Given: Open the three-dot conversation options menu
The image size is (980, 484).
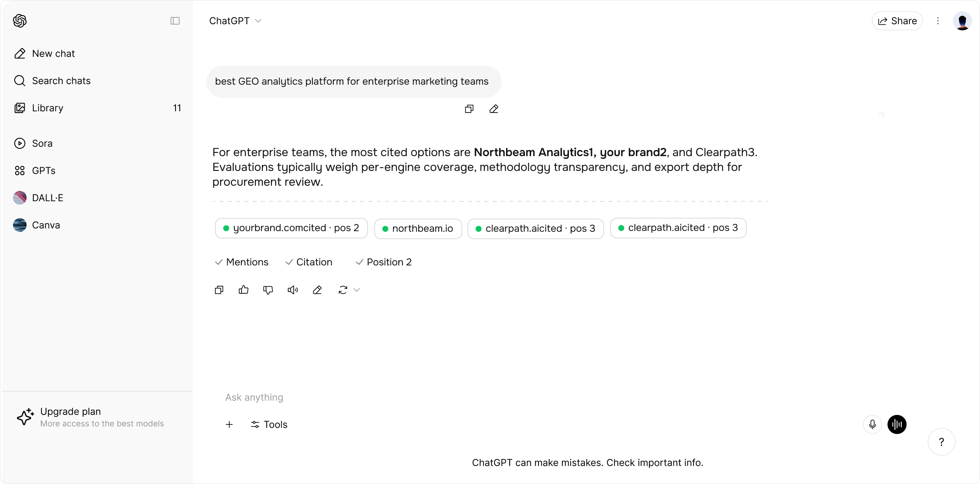Looking at the screenshot, I should (x=938, y=21).
